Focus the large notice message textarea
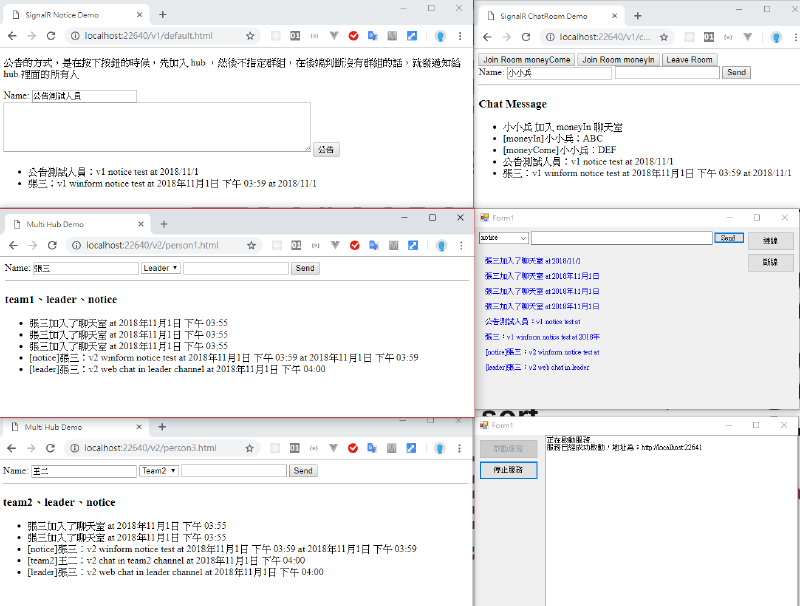This screenshot has width=800, height=606. point(156,127)
